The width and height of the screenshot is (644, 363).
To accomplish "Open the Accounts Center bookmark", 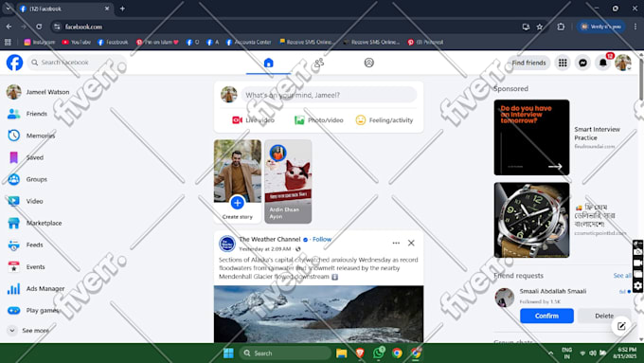I will click(x=248, y=42).
